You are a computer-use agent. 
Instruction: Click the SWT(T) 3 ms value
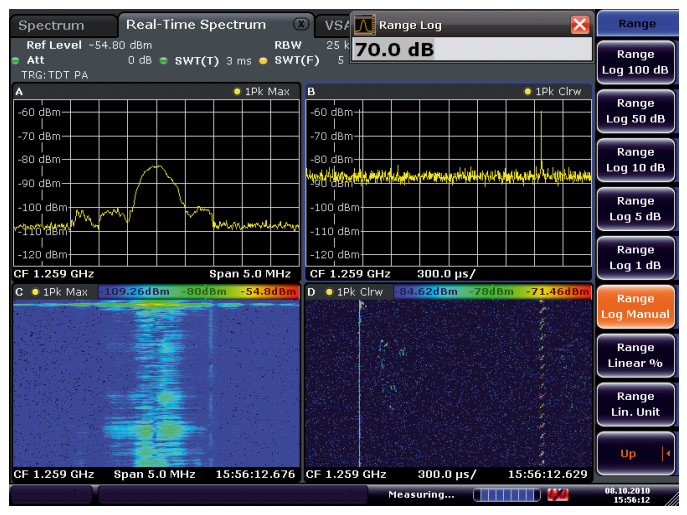click(239, 60)
